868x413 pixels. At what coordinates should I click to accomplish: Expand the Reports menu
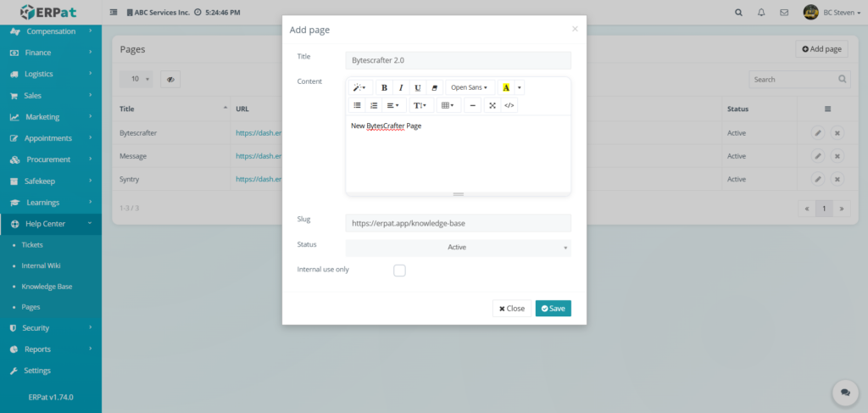51,349
